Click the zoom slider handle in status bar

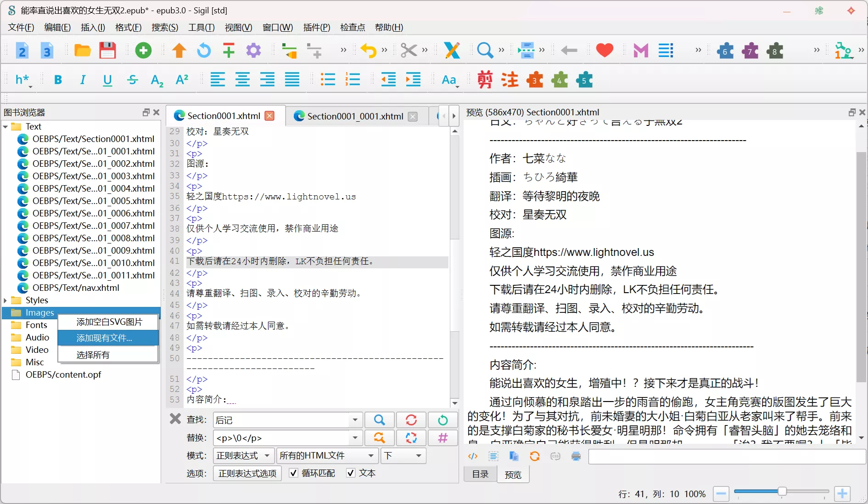[x=782, y=492]
